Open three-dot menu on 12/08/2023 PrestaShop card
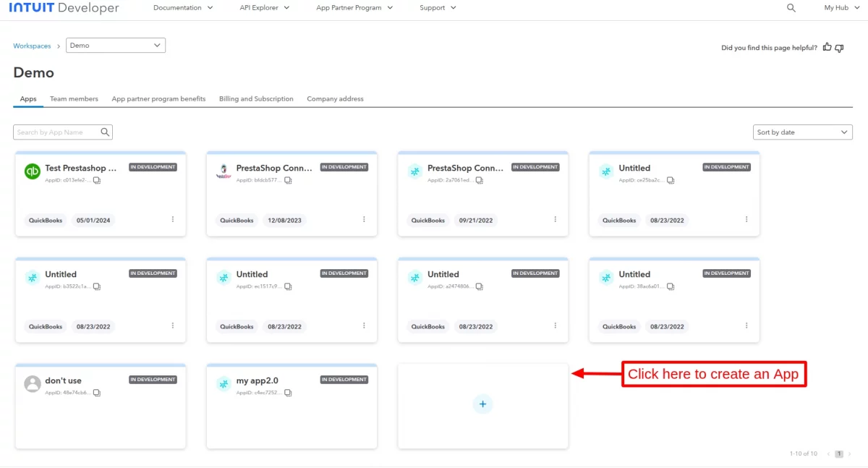This screenshot has width=868, height=468. (364, 219)
